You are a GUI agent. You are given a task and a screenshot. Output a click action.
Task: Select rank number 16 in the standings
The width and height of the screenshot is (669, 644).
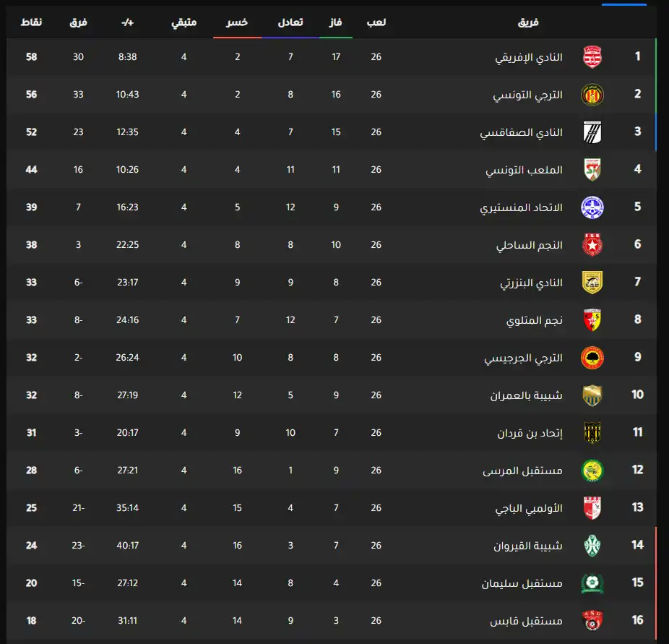(x=637, y=620)
